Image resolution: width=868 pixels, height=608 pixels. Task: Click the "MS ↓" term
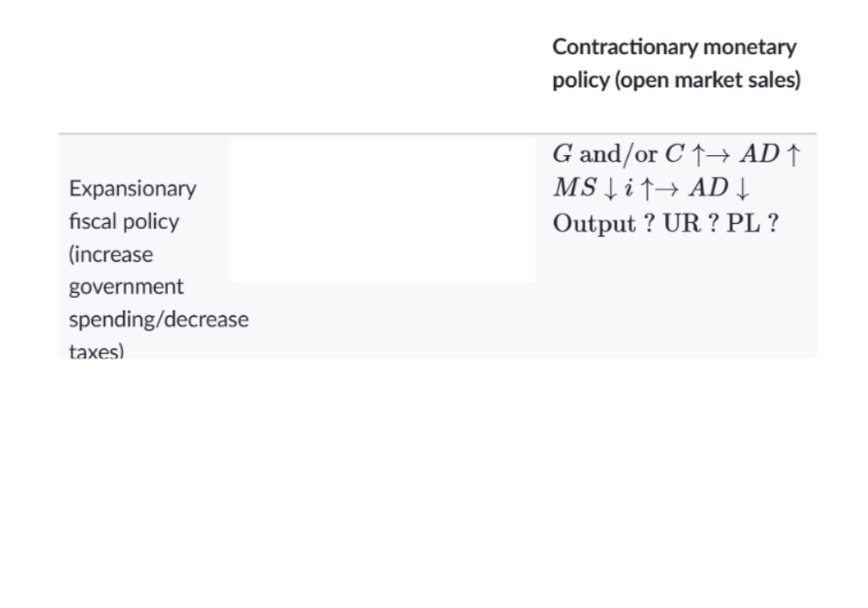tap(580, 189)
